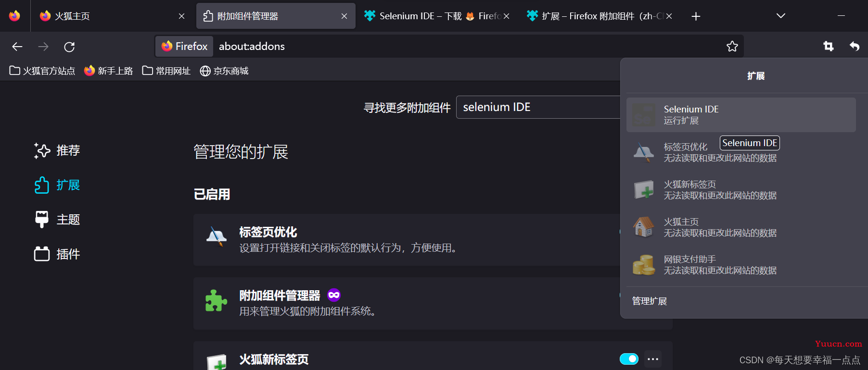
Task: Click the 主题 brush icon in the sidebar
Action: tap(42, 220)
